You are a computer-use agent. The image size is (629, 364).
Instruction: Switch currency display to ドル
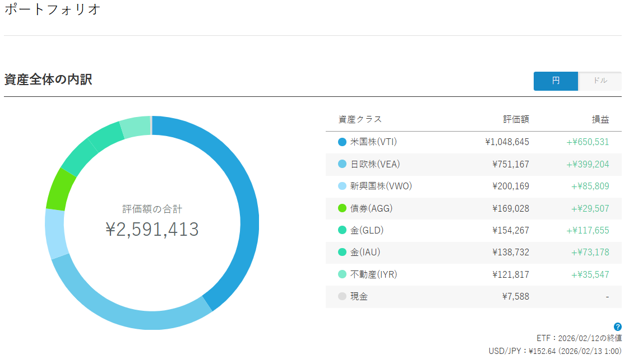[600, 81]
